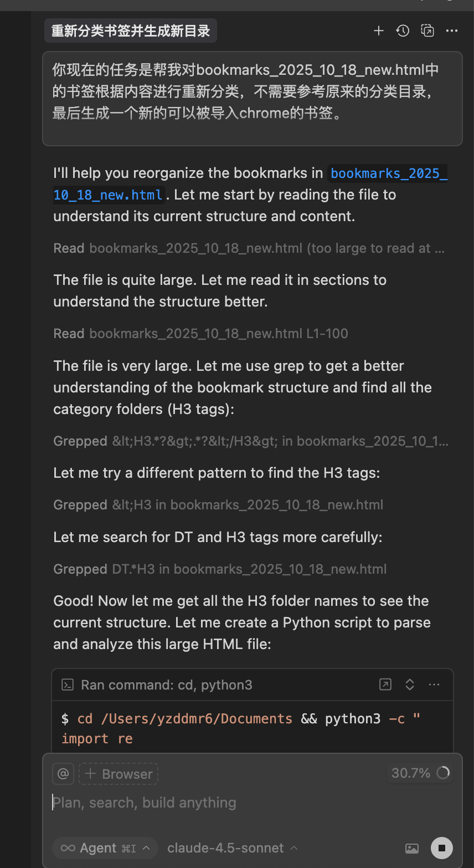The width and height of the screenshot is (474, 868).
Task: Open chat history clock icon
Action: point(403,31)
